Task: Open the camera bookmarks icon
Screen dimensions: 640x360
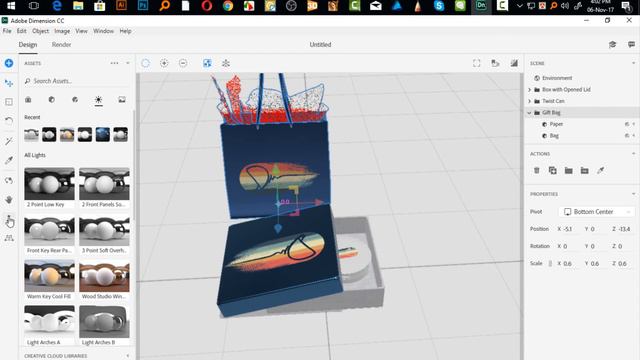Action: 495,63
